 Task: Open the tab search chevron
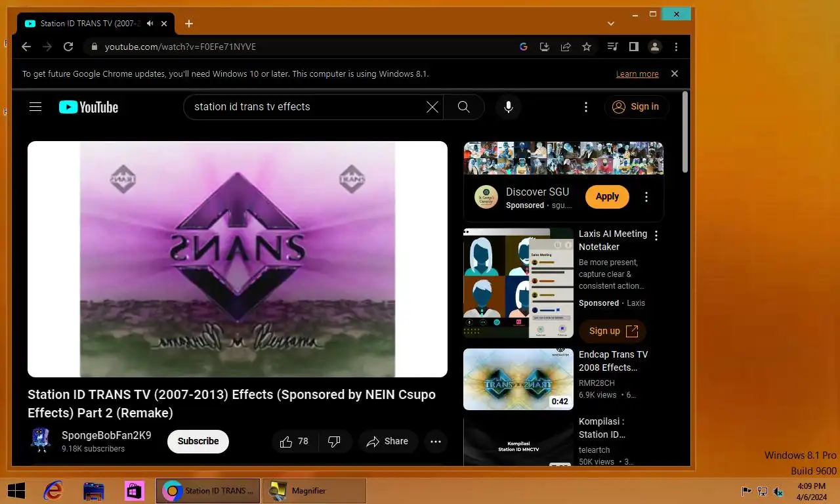(x=611, y=24)
